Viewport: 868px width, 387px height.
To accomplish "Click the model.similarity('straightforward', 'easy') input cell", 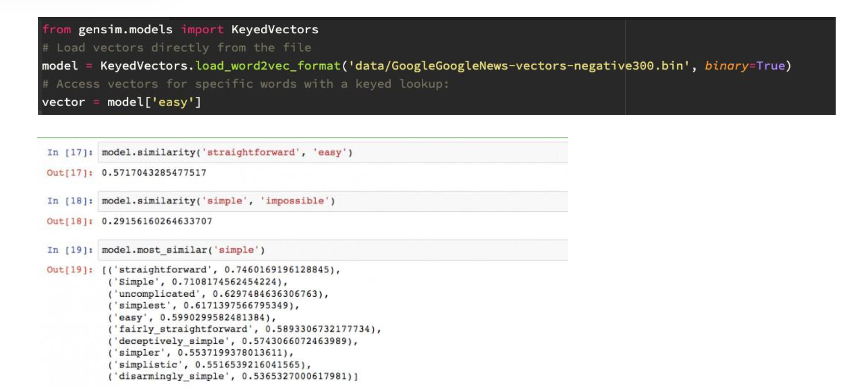I will click(332, 153).
